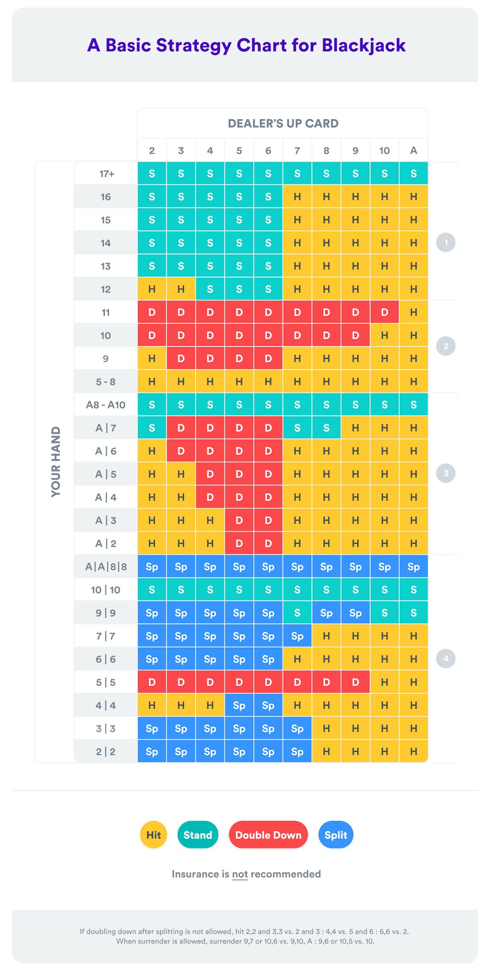Screen dimensions: 490x980
Task: Click the blue Split legend pill
Action: coord(336,835)
